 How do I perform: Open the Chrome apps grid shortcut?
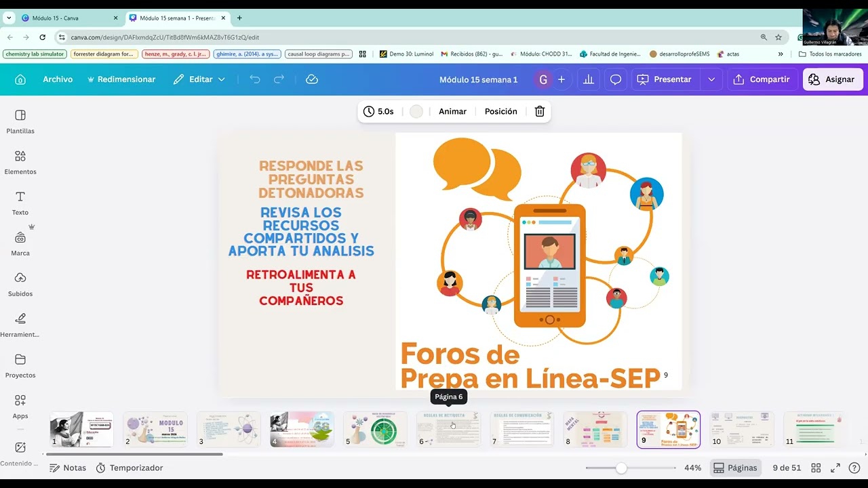(x=363, y=54)
